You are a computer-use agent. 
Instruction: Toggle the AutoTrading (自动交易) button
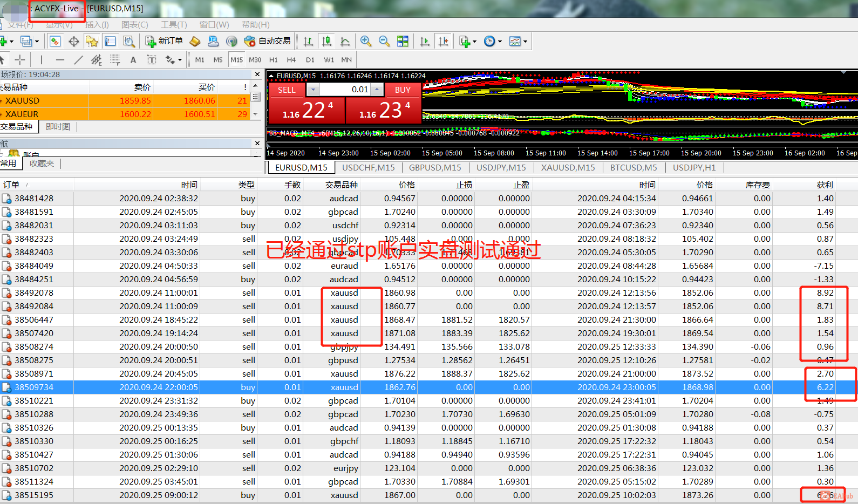click(x=268, y=41)
